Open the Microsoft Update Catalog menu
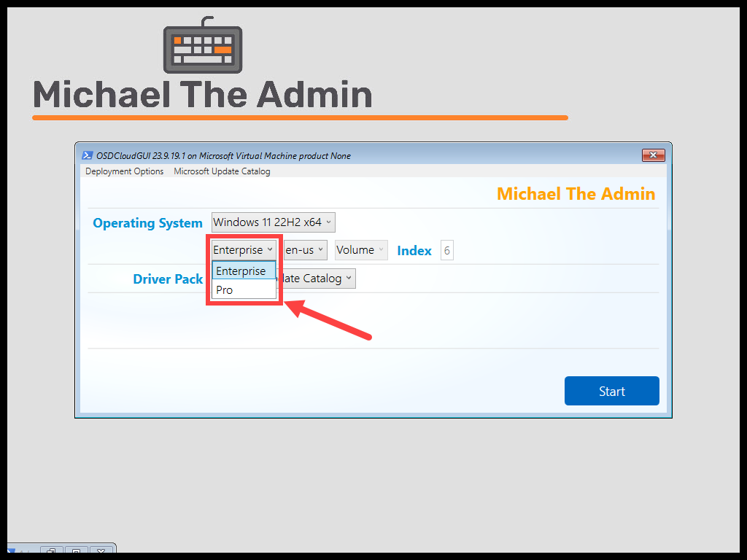The height and width of the screenshot is (560, 747). tap(222, 171)
